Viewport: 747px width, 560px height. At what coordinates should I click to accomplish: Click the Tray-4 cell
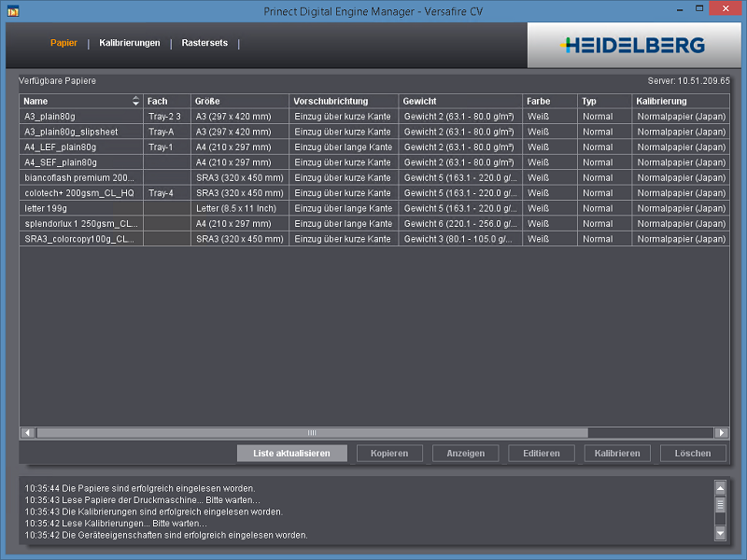tap(167, 193)
